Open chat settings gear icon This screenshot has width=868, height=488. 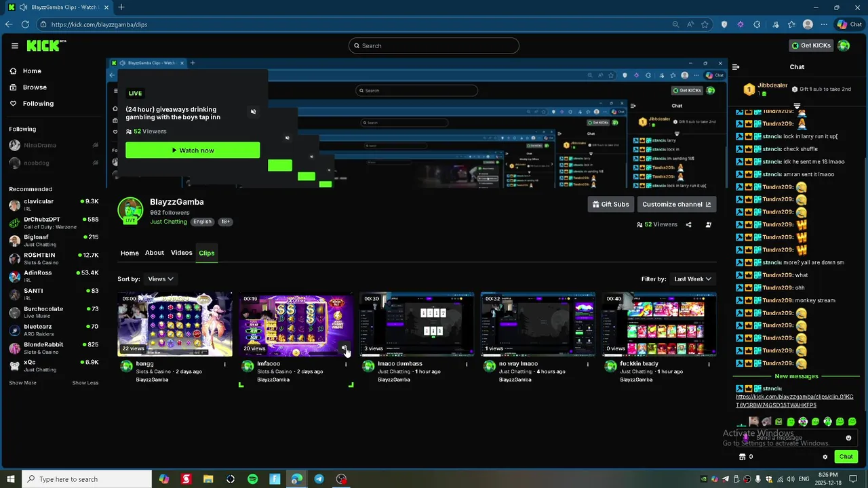pyautogui.click(x=825, y=457)
